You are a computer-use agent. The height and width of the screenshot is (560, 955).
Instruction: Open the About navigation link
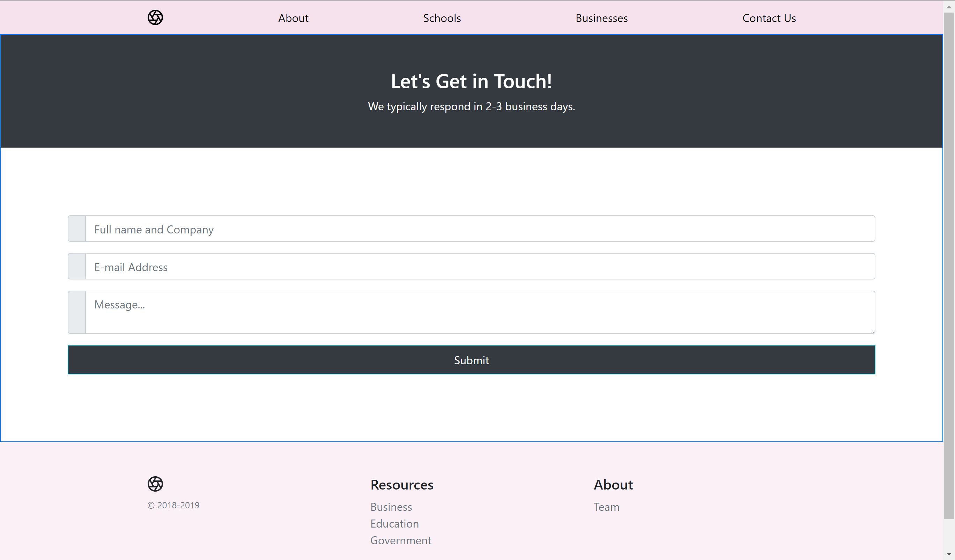pyautogui.click(x=293, y=18)
